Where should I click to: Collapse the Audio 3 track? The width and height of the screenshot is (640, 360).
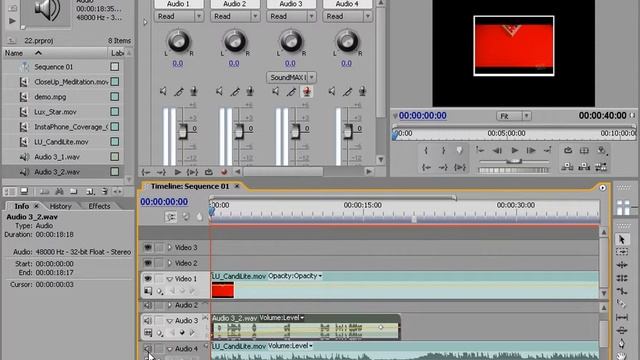coord(169,321)
